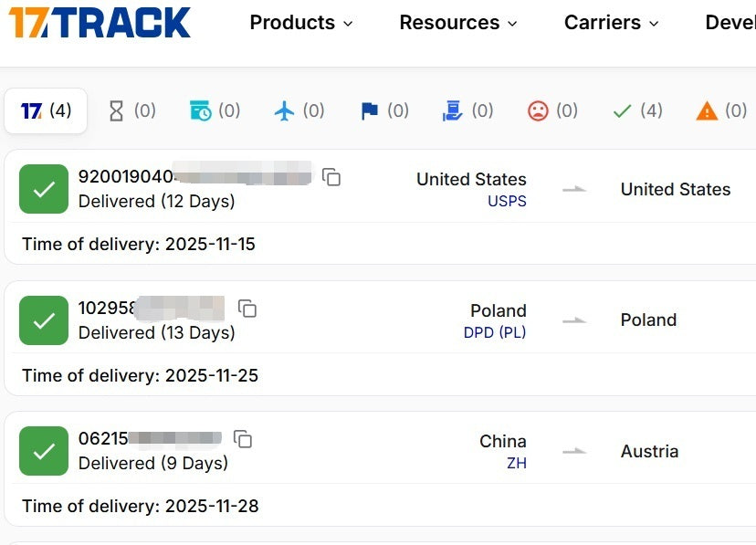Screen dimensions: 756x545
Task: Switch to the all shipments tab (4)
Action: click(x=46, y=110)
